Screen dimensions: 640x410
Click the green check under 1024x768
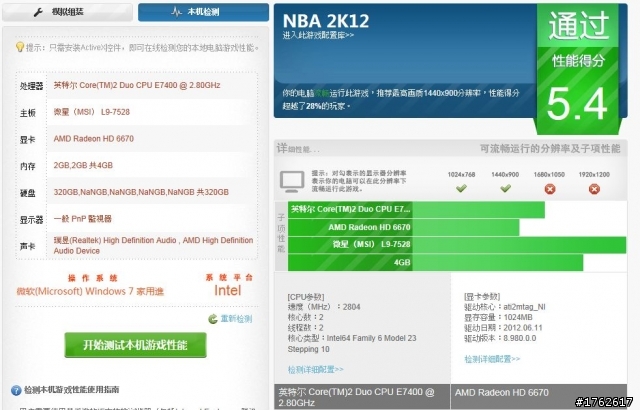[461, 188]
